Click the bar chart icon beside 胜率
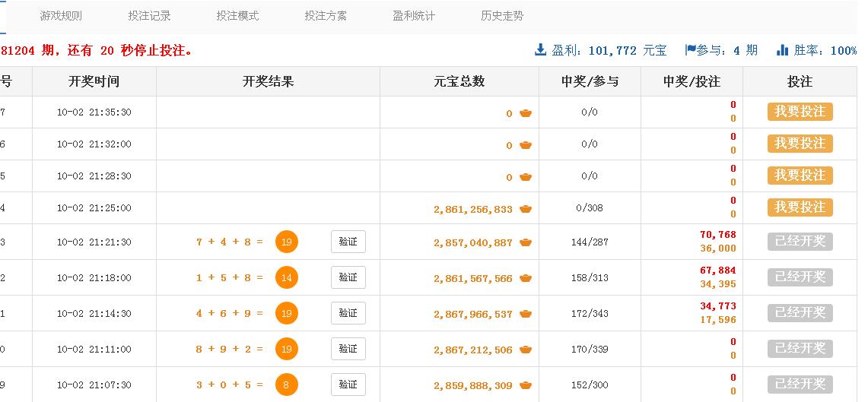868x402 pixels. tap(782, 50)
